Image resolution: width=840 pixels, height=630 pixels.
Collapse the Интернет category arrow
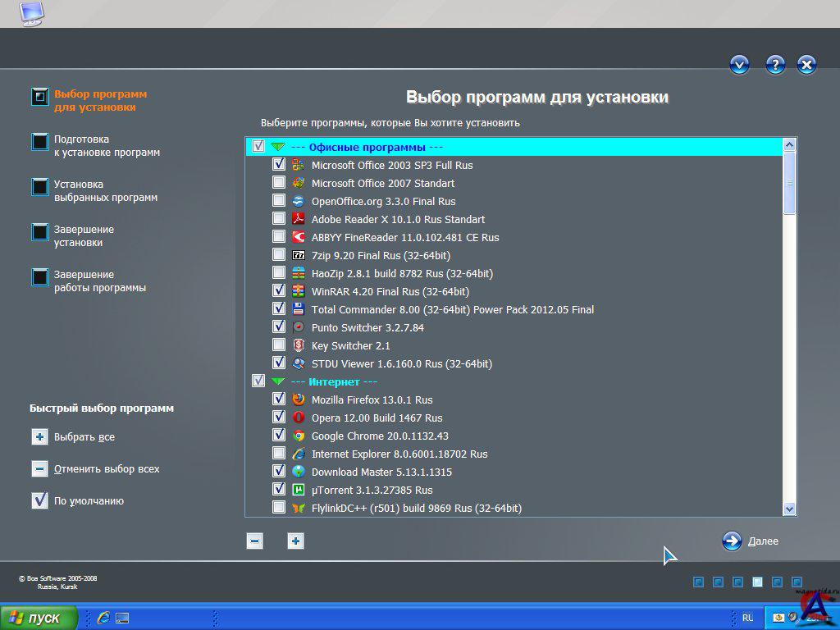pyautogui.click(x=279, y=381)
